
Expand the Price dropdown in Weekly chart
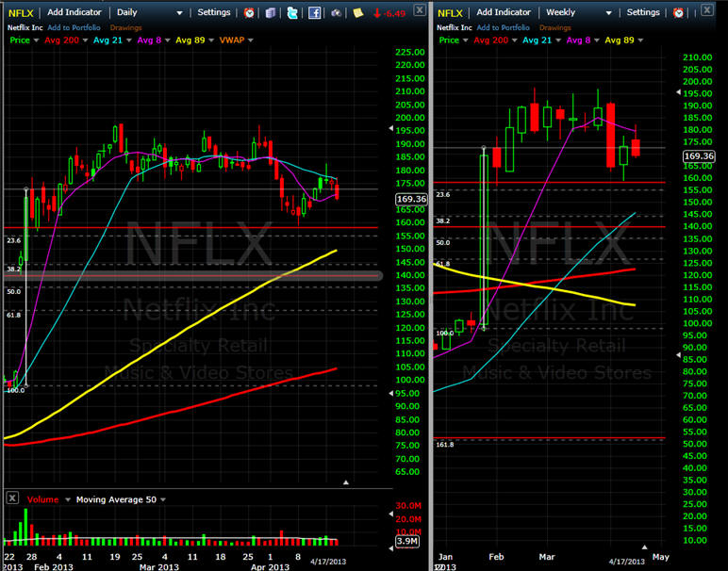click(x=466, y=41)
